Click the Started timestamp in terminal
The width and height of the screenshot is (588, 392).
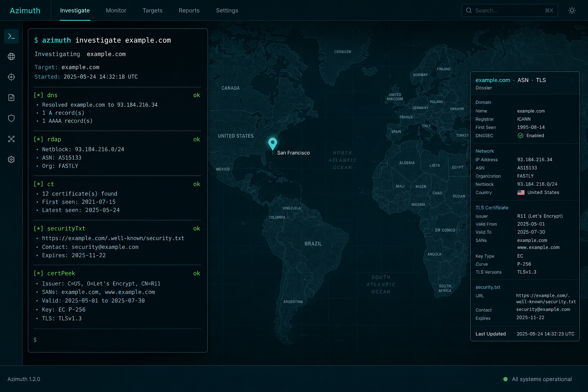(x=101, y=77)
